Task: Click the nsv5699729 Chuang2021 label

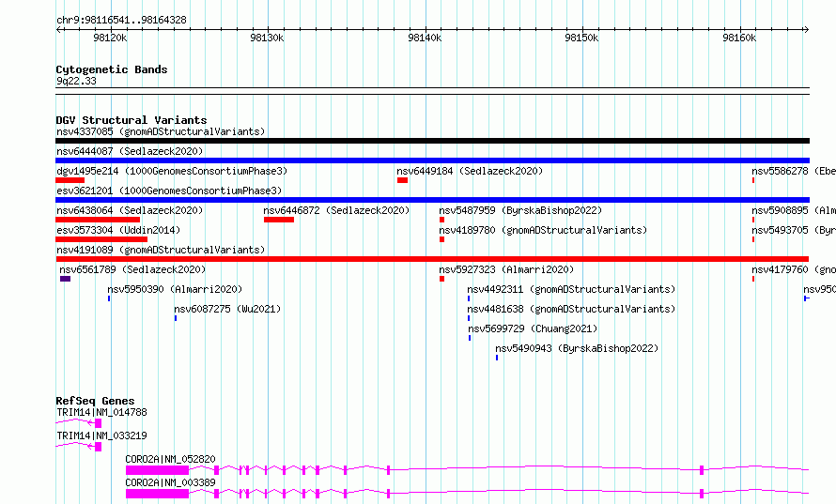Action: tap(533, 328)
